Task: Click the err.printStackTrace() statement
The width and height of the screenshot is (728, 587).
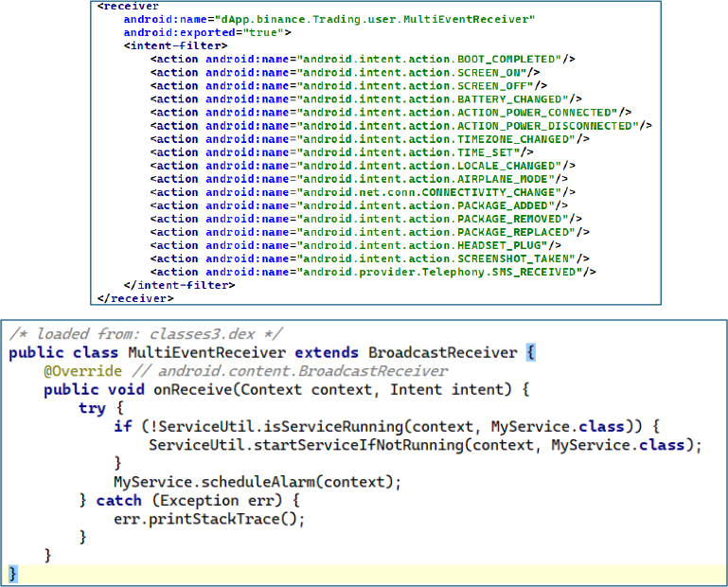Action: [195, 519]
